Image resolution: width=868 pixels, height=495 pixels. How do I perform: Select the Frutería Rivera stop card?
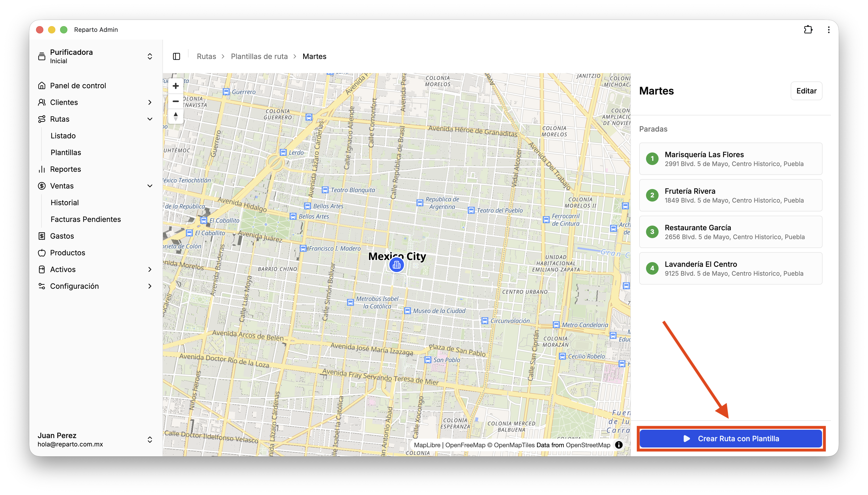(x=731, y=196)
